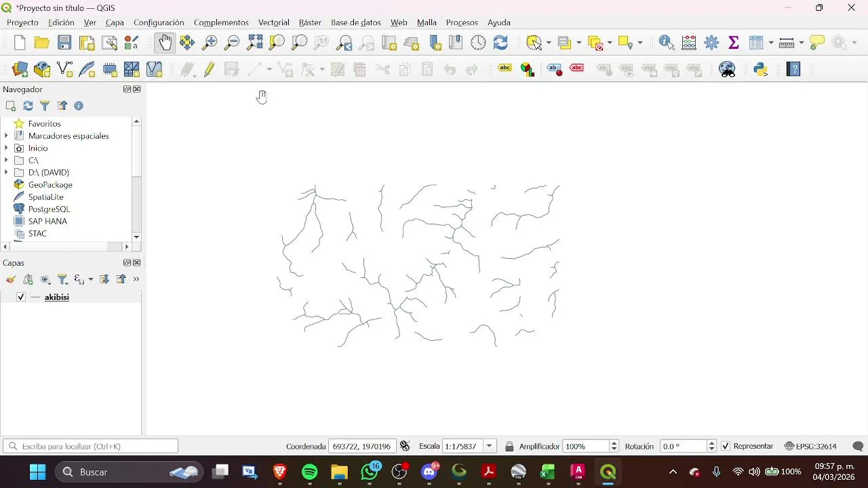
Task: Click the locator search bar
Action: (x=91, y=446)
